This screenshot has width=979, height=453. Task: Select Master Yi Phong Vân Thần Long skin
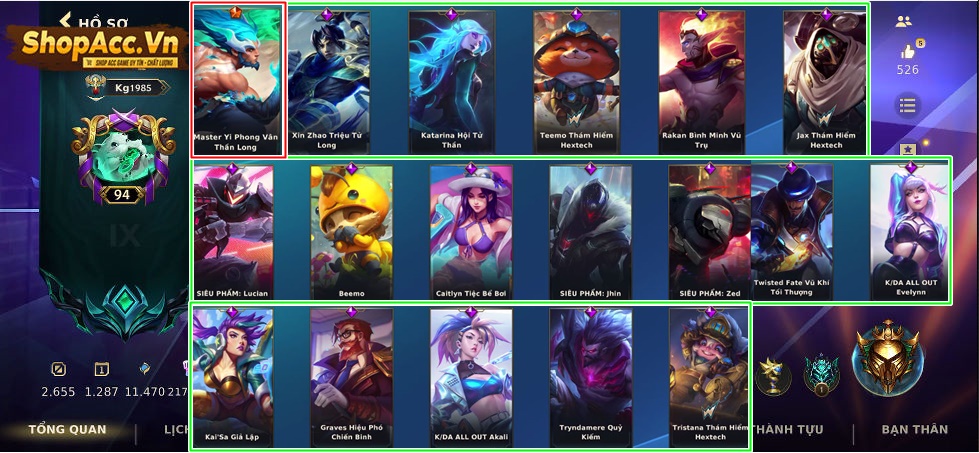[239, 80]
